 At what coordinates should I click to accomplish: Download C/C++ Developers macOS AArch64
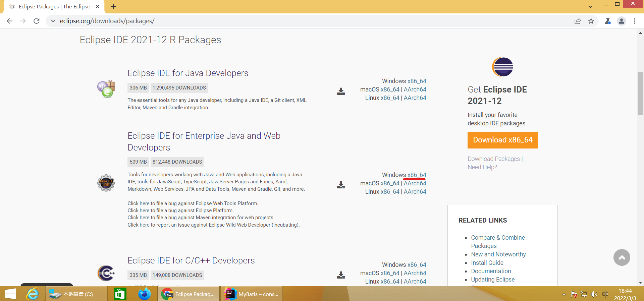pyautogui.click(x=415, y=273)
